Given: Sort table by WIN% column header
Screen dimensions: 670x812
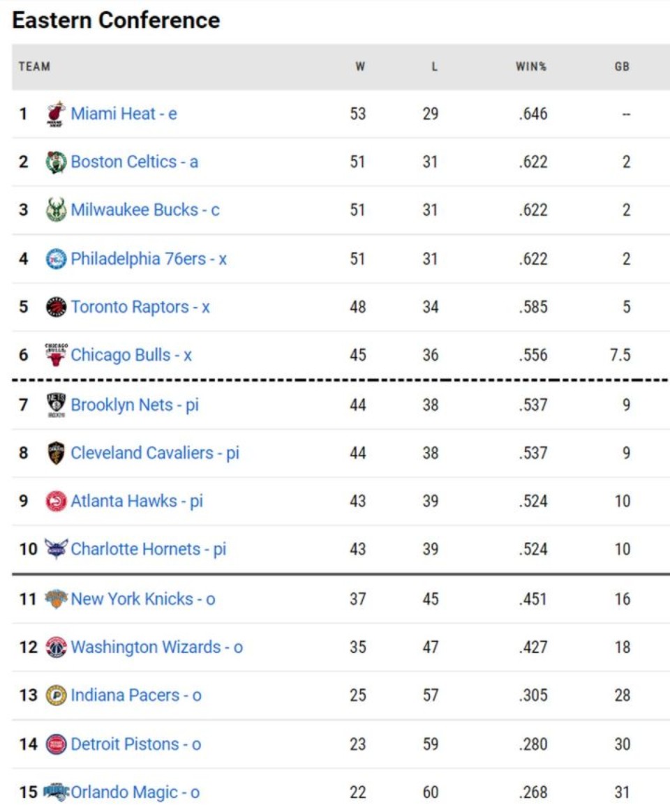Looking at the screenshot, I should [x=531, y=67].
